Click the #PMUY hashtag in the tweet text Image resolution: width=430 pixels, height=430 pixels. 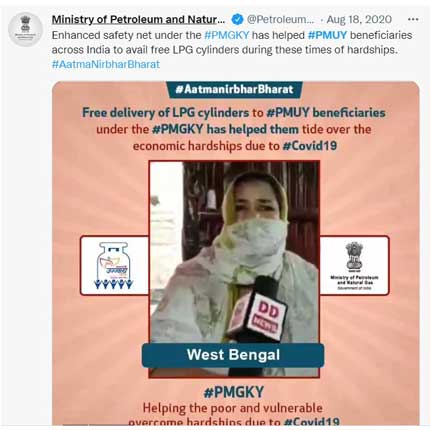tap(327, 35)
